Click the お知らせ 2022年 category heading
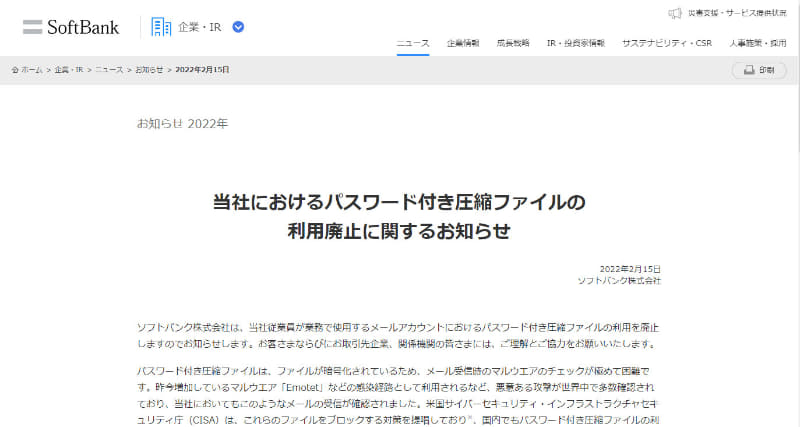The width and height of the screenshot is (800, 427). point(182,123)
